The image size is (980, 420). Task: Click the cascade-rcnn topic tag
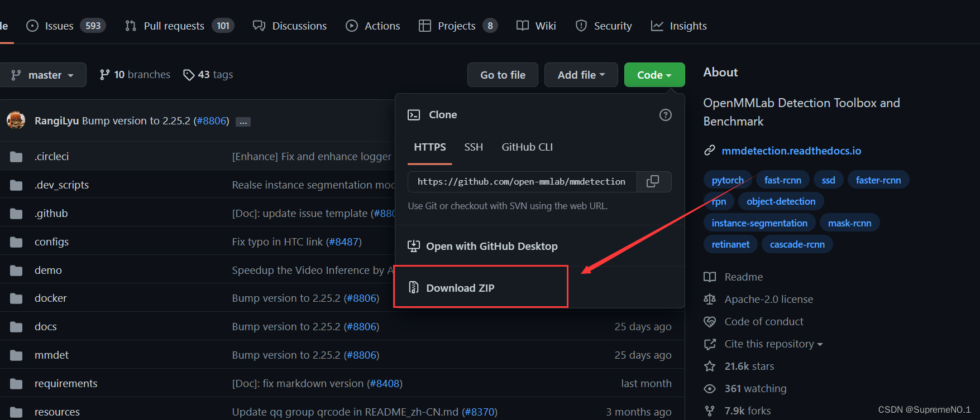[x=797, y=244]
